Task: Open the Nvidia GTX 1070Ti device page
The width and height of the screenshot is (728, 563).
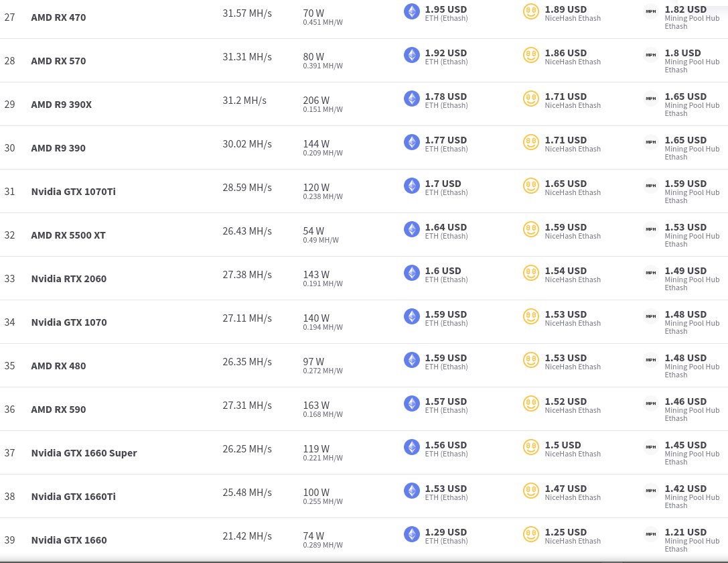Action: click(74, 192)
